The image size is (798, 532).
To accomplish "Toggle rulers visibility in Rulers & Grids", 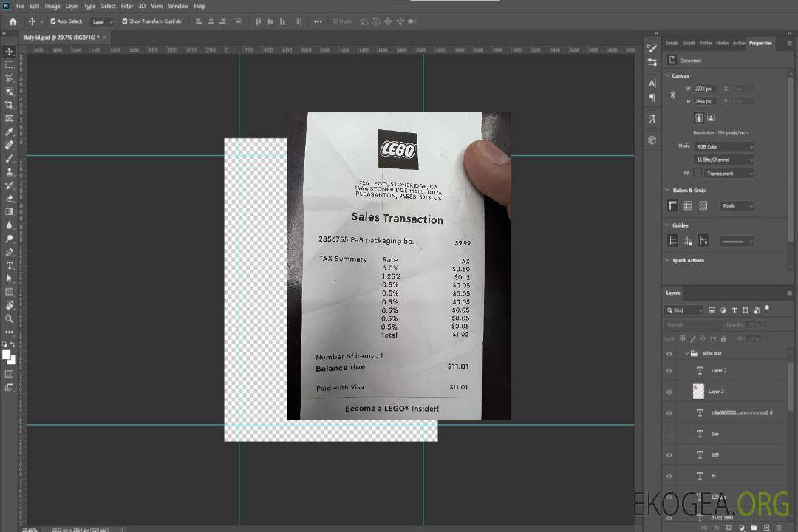I will tap(673, 205).
